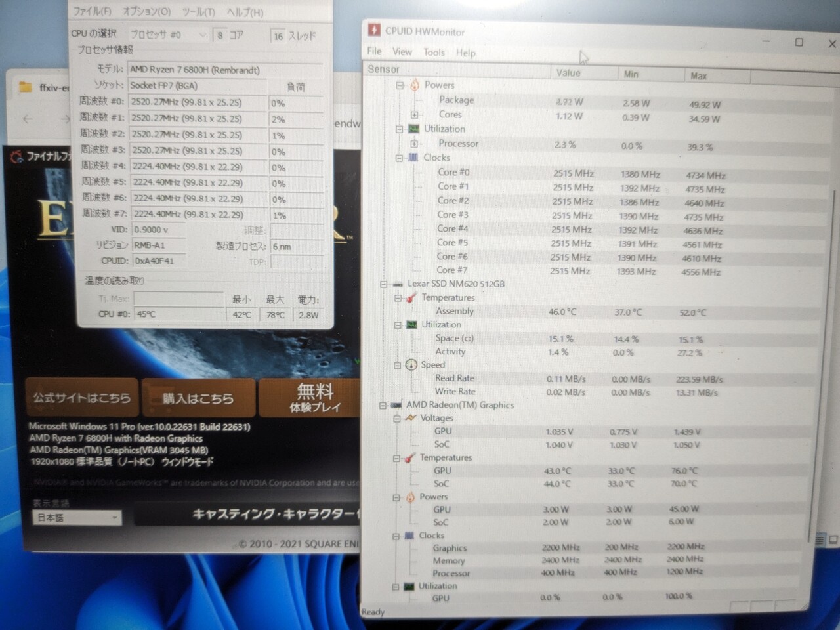Open the プロセッサ #0 CPU selection dropdown
The image size is (840, 630).
[x=168, y=35]
